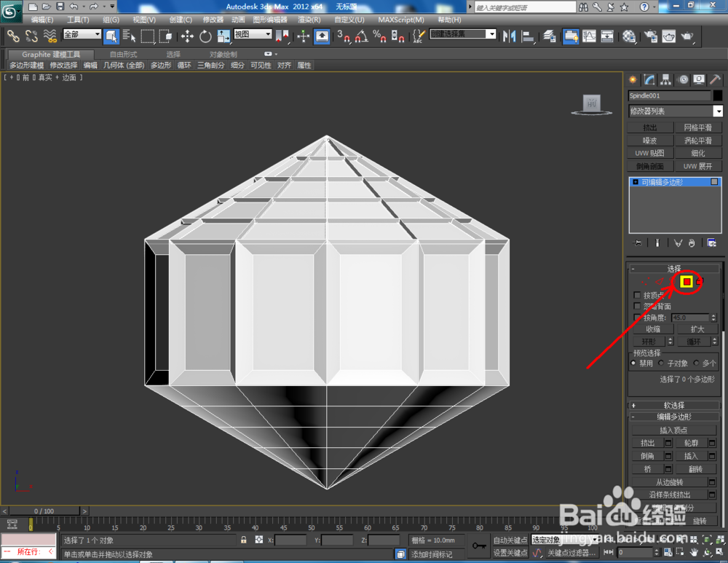Select the 禁用 preview radio button

tap(633, 363)
